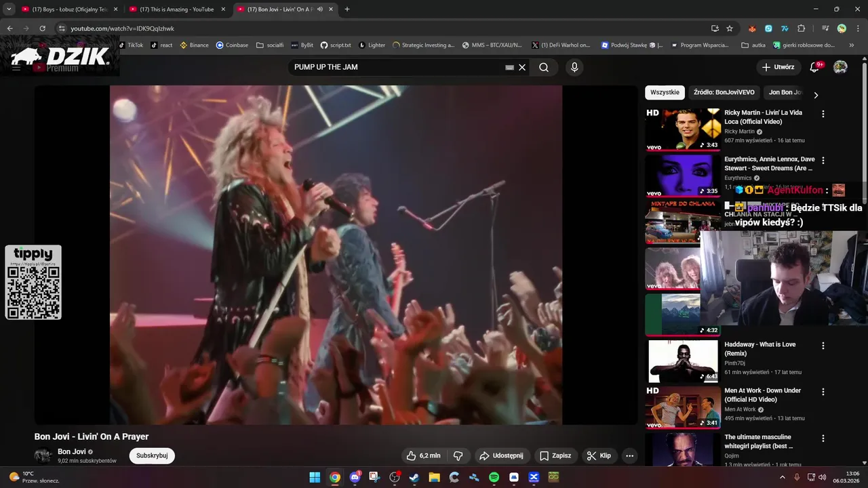Open the Binance bookmark

click(x=194, y=45)
